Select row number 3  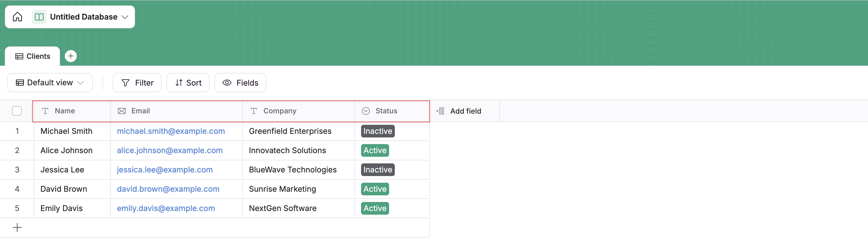tap(17, 169)
